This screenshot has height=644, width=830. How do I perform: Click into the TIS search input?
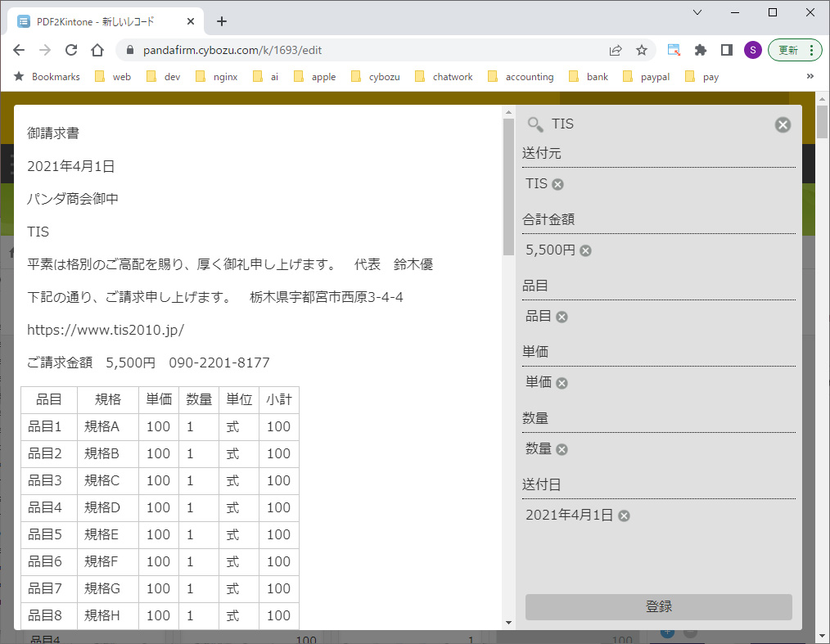click(655, 124)
